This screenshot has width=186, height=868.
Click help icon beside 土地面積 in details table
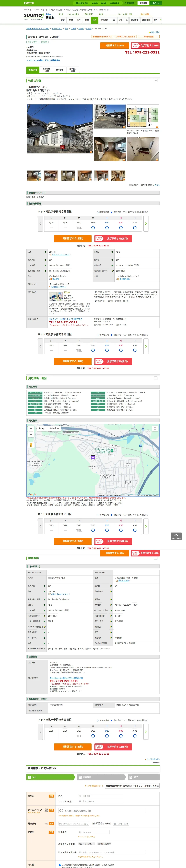[45, 265]
